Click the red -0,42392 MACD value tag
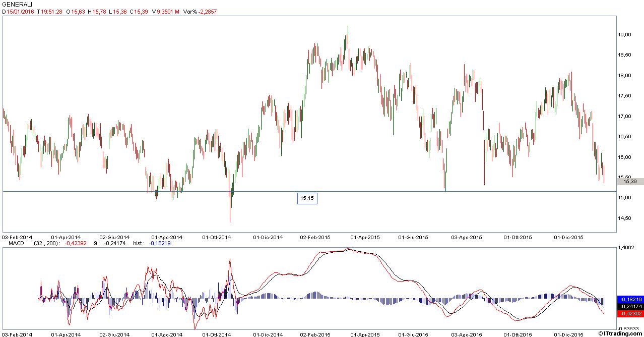Image resolution: width=644 pixels, height=337 pixels. tap(630, 313)
